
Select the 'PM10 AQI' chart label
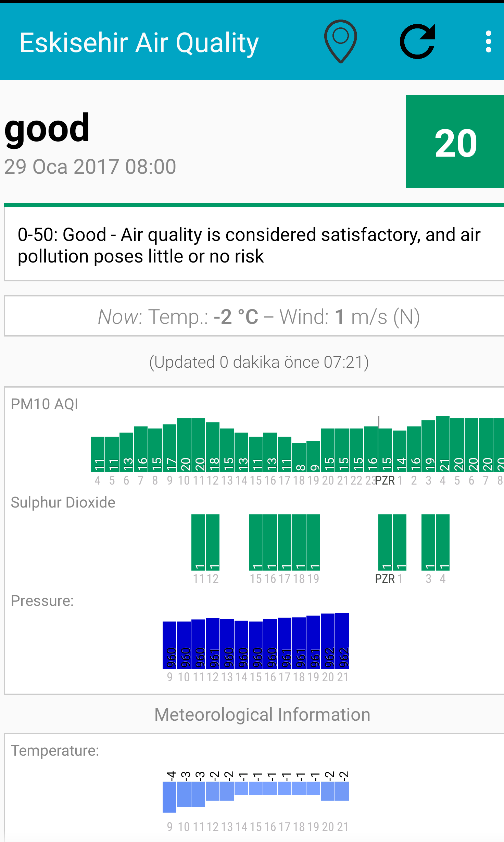(x=45, y=404)
